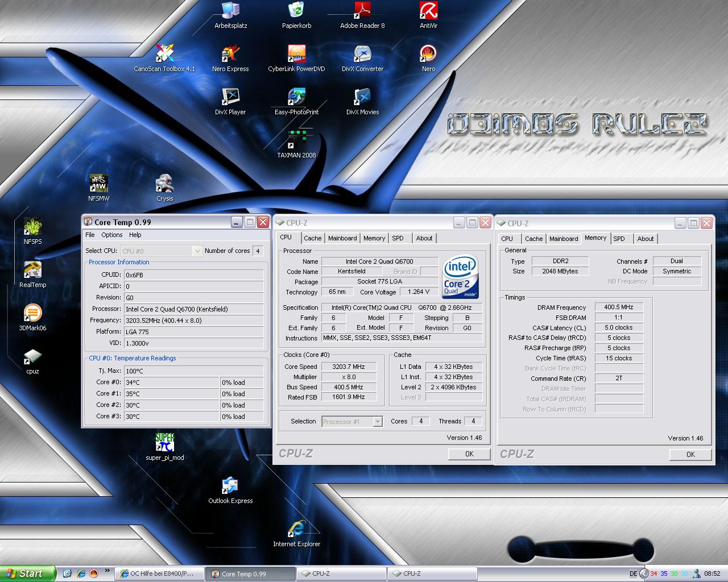The image size is (728, 582).
Task: Launch Crysis desktop icon
Action: [164, 188]
